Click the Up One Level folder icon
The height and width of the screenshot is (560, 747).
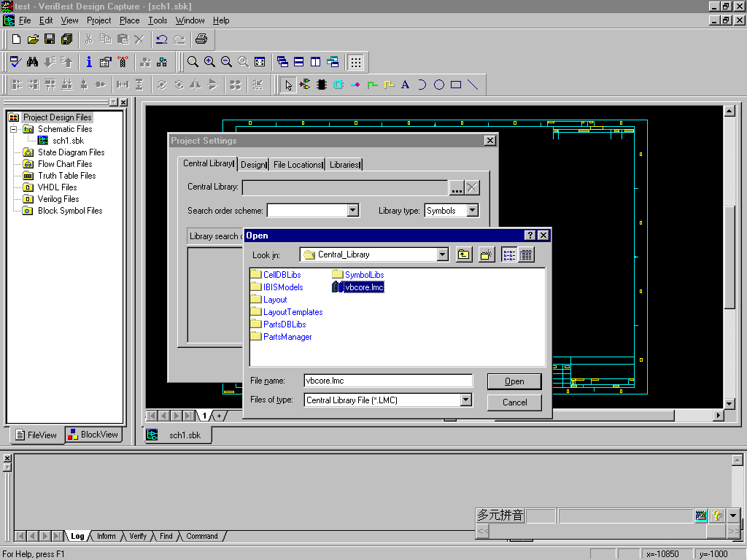point(464,254)
